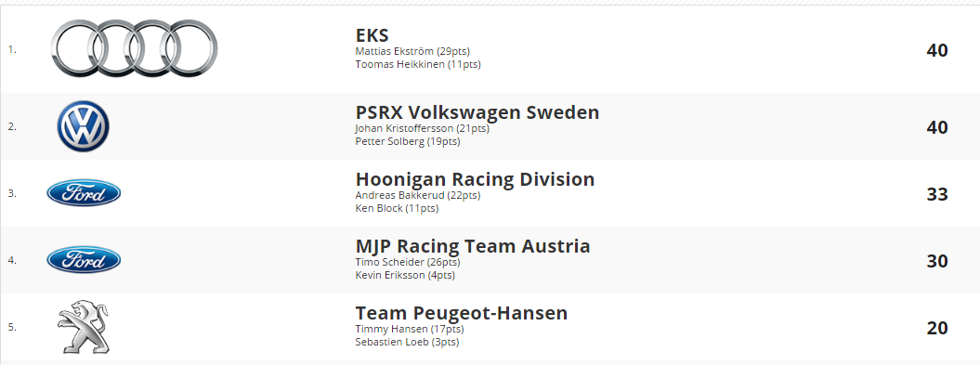Open the EKS team name
Image resolution: width=980 pixels, height=365 pixels.
(x=372, y=35)
